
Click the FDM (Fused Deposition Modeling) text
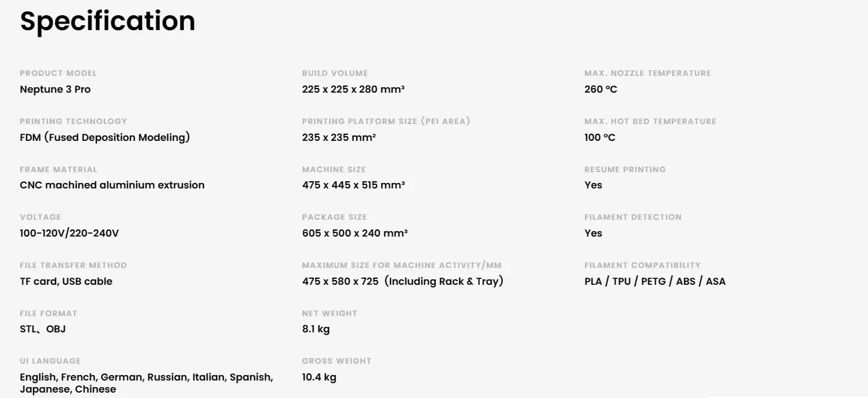click(x=105, y=137)
